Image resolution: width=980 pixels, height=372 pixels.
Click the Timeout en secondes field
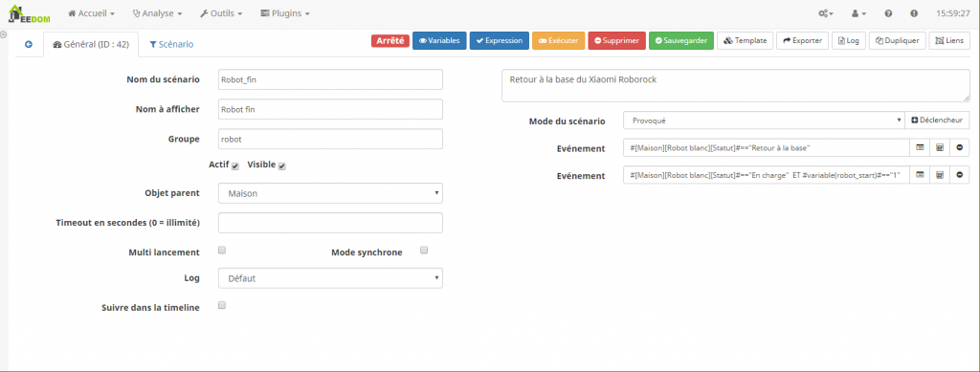point(330,223)
